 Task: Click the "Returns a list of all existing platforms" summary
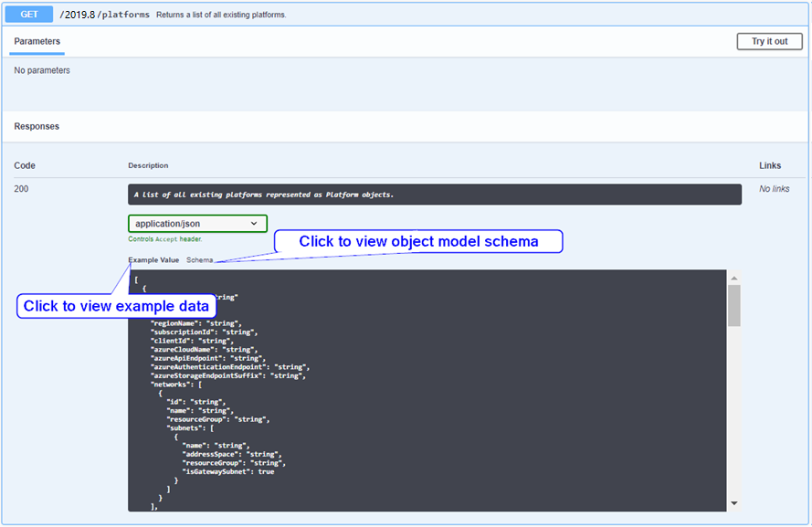tap(221, 16)
